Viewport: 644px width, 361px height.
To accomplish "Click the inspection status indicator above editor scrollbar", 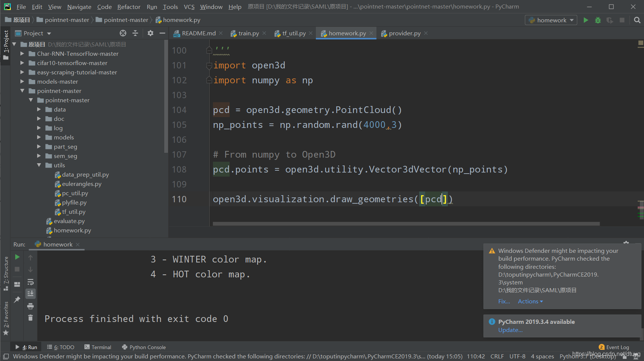I will point(641,43).
